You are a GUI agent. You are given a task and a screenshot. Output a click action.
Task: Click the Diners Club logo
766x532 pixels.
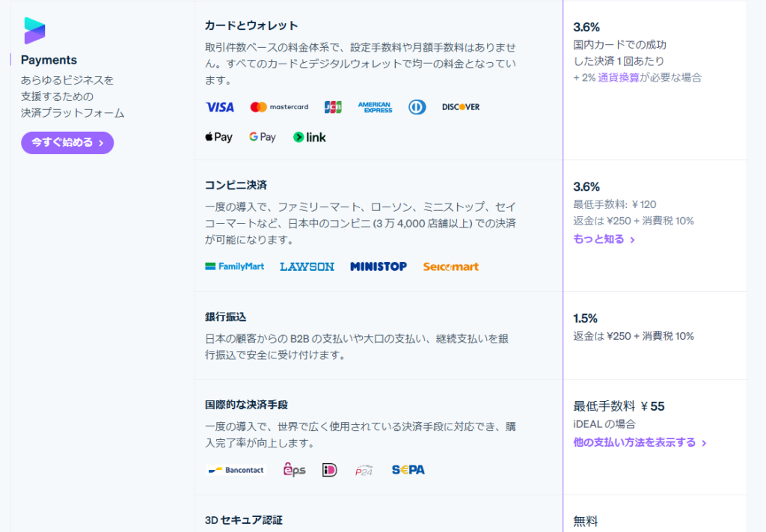(417, 107)
